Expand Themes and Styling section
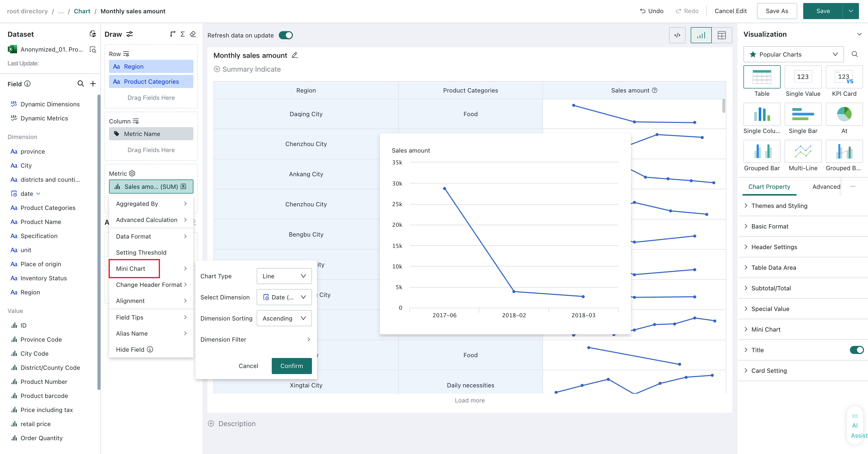 779,206
